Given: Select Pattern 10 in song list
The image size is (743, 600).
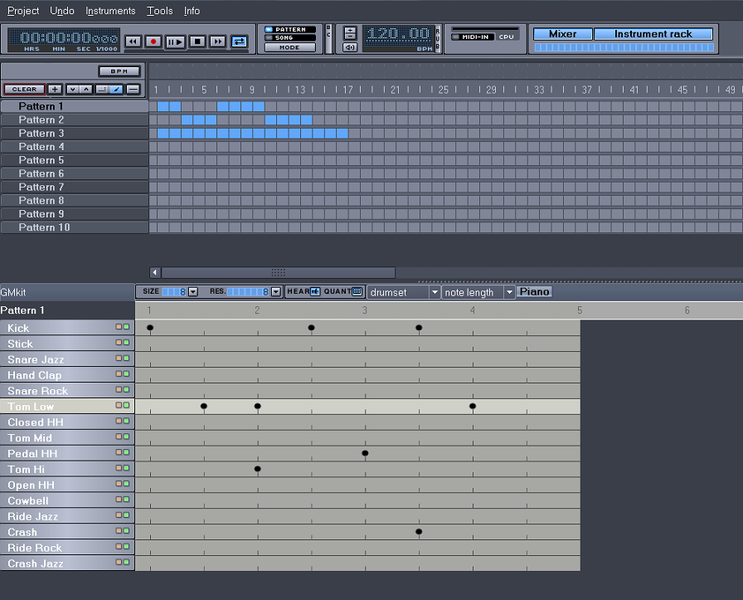Looking at the screenshot, I should tap(74, 227).
